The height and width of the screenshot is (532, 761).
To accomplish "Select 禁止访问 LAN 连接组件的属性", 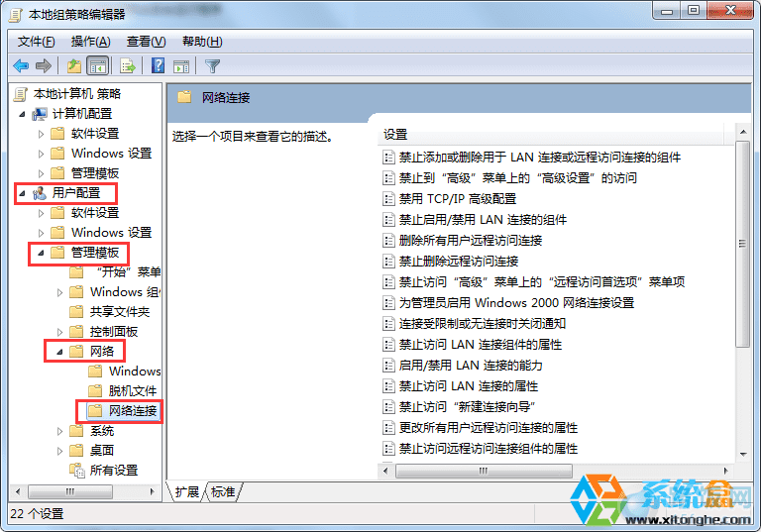I will (480, 345).
